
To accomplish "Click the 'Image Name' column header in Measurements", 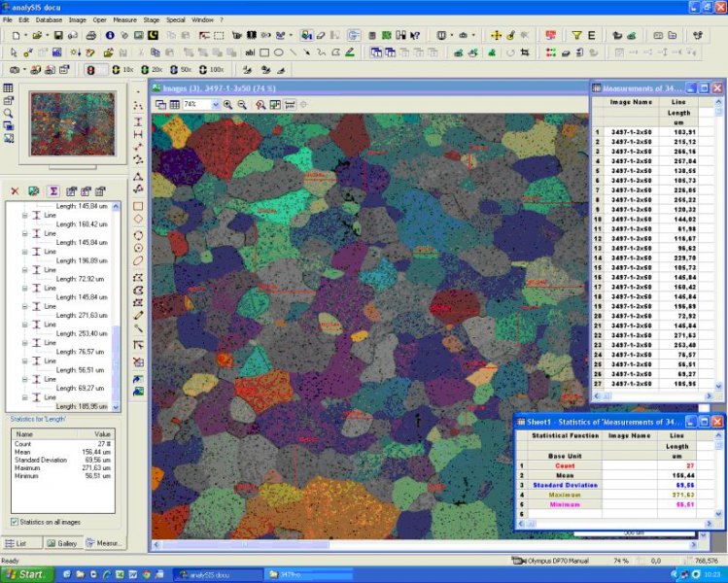I will point(631,102).
